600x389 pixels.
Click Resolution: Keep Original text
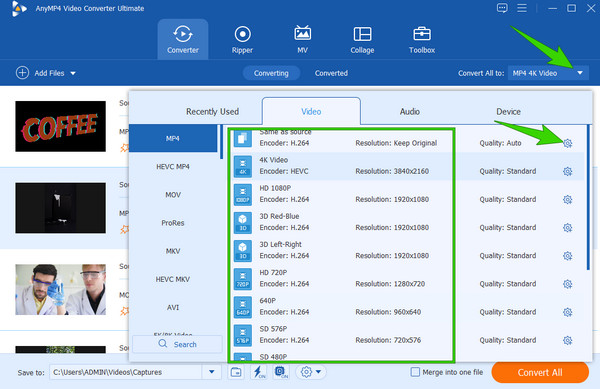(x=396, y=143)
